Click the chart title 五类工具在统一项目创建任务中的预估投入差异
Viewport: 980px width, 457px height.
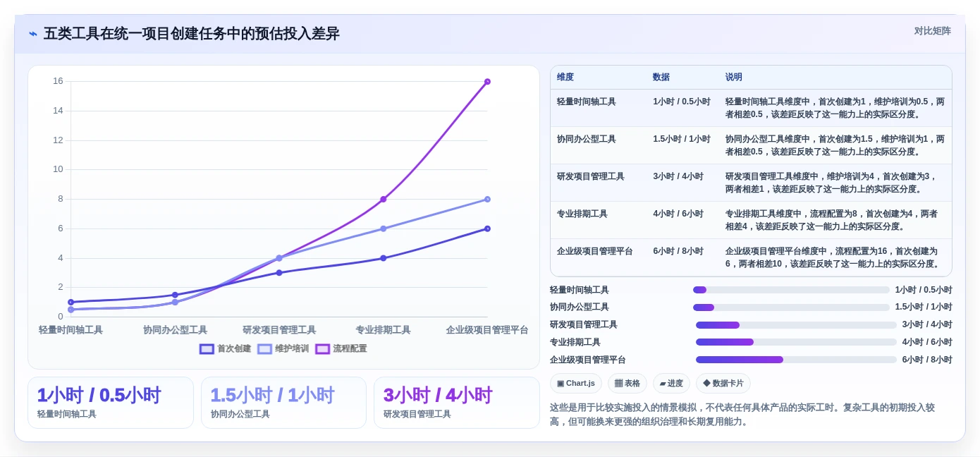pyautogui.click(x=192, y=34)
